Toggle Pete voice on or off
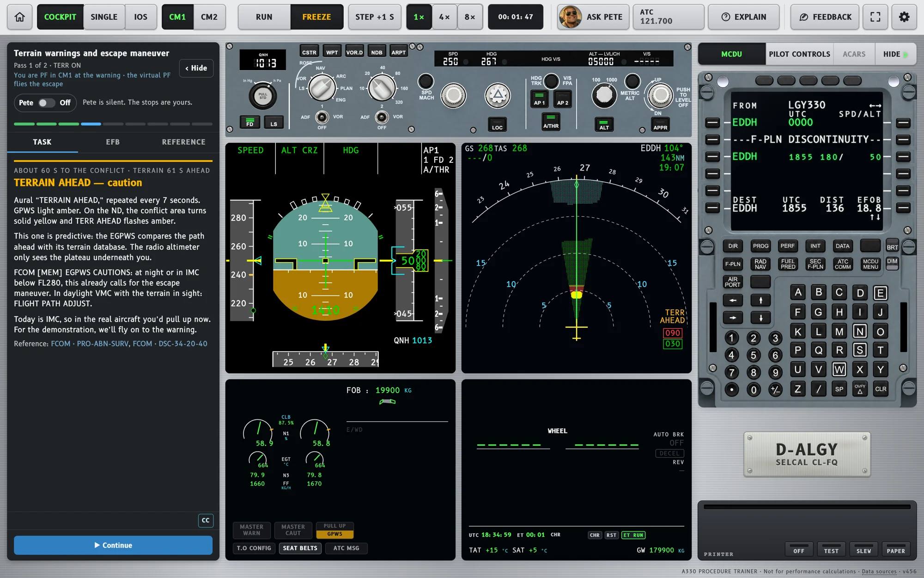The height and width of the screenshot is (578, 924). [x=45, y=103]
